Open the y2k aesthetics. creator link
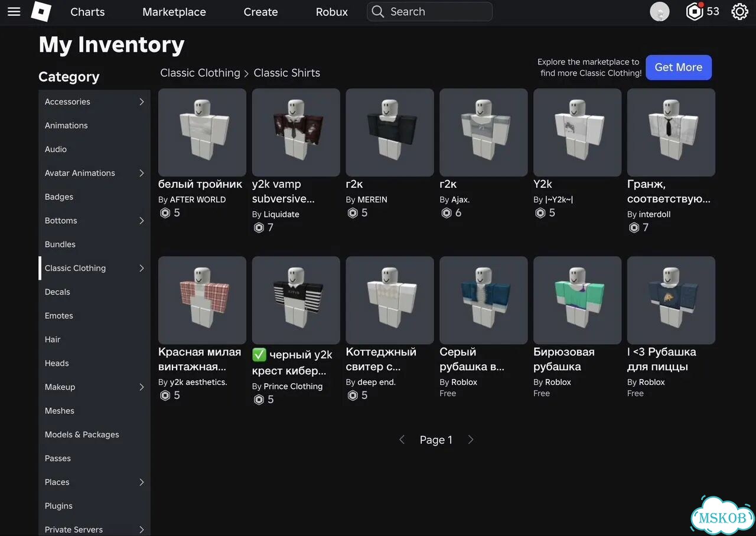Screen dimensions: 756x536 [x=198, y=382]
